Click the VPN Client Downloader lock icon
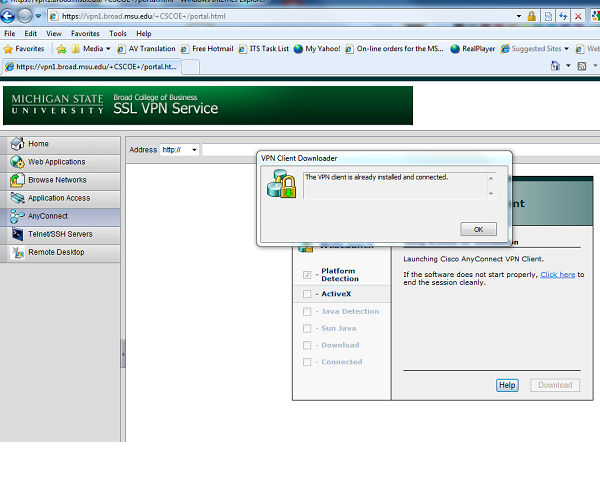600x494 pixels. point(282,184)
